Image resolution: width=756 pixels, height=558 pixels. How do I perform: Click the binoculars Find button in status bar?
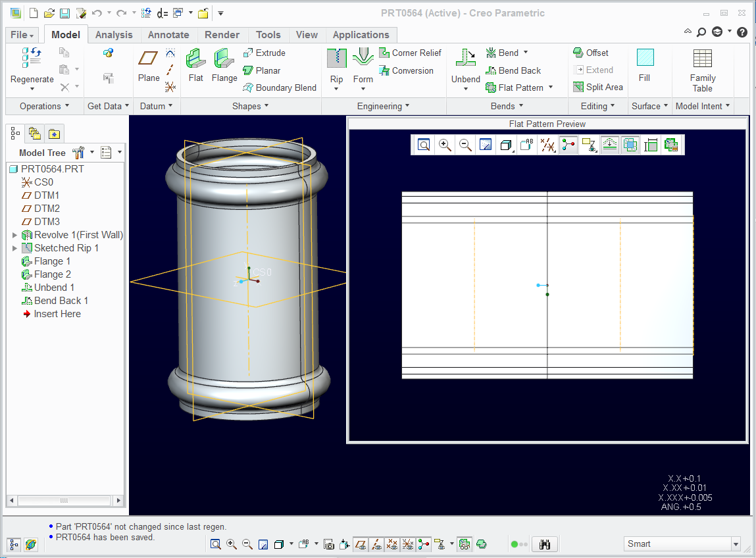click(x=545, y=544)
